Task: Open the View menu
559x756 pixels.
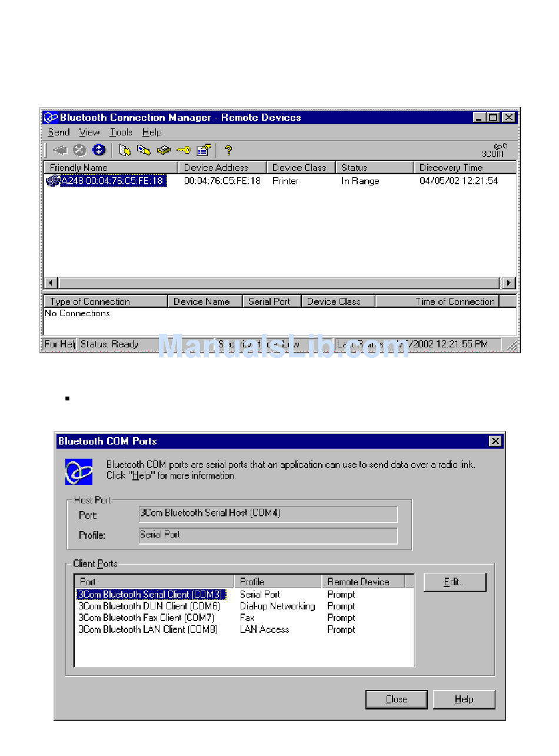Action: tap(89, 132)
